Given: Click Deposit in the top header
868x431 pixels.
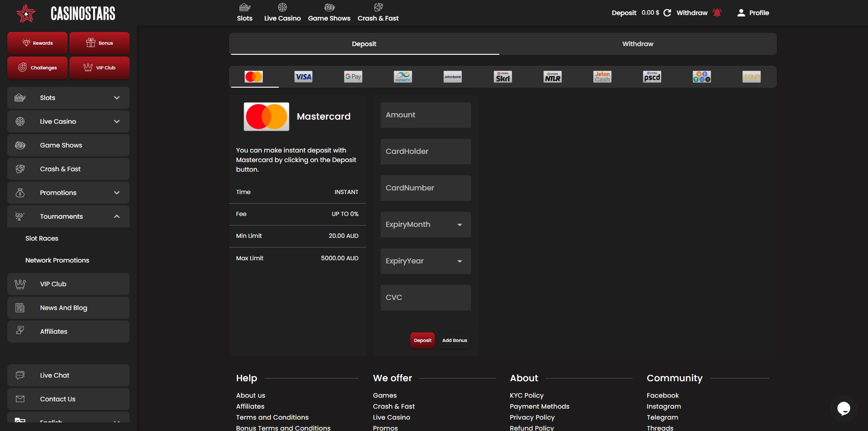Looking at the screenshot, I should tap(624, 13).
